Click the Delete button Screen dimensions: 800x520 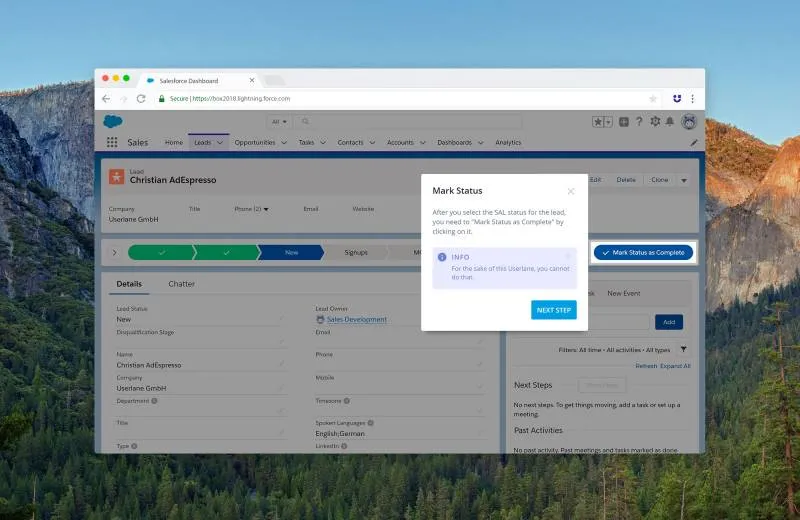(626, 180)
